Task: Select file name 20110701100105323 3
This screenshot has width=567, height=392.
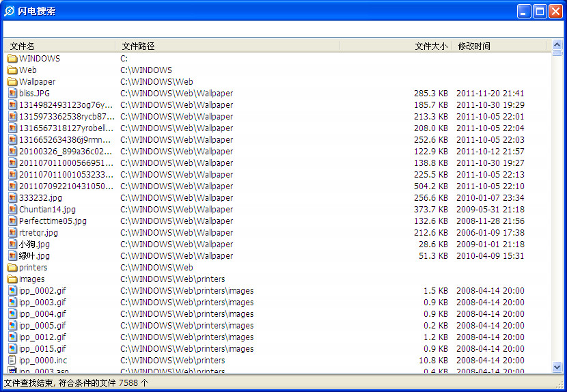Action: (x=66, y=175)
